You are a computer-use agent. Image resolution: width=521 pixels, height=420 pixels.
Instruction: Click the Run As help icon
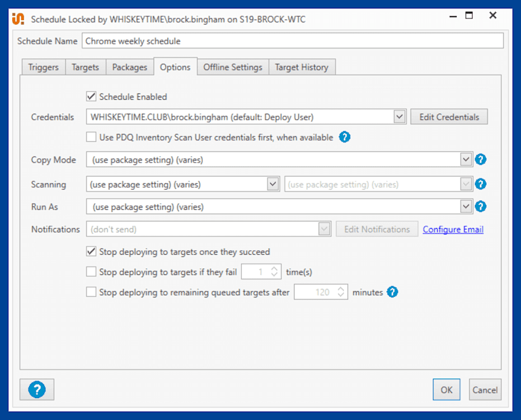tap(480, 206)
